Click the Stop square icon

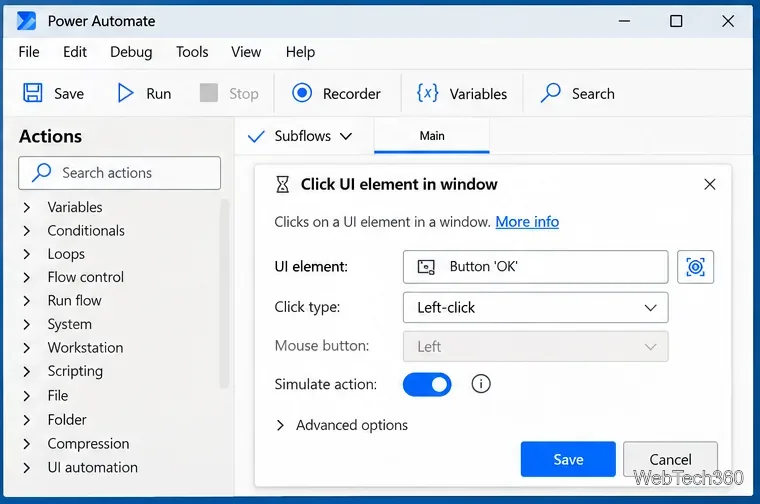209,93
